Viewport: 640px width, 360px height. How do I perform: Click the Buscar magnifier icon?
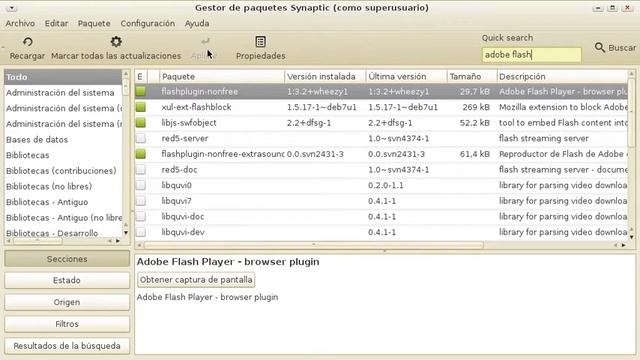pos(600,47)
